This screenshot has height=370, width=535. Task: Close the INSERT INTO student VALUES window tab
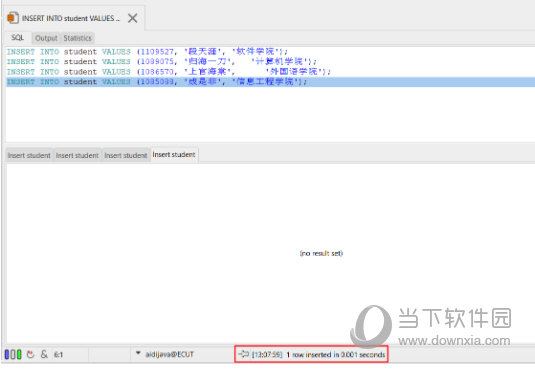point(133,18)
